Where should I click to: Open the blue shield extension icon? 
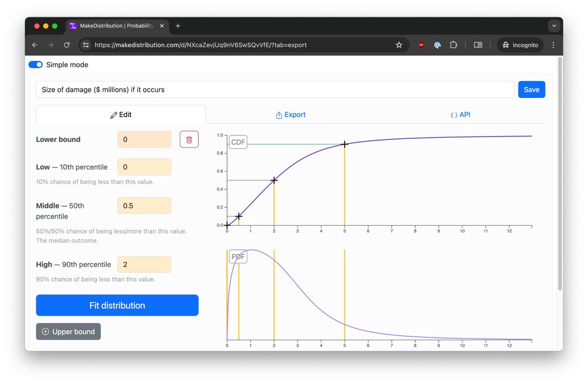click(x=437, y=45)
